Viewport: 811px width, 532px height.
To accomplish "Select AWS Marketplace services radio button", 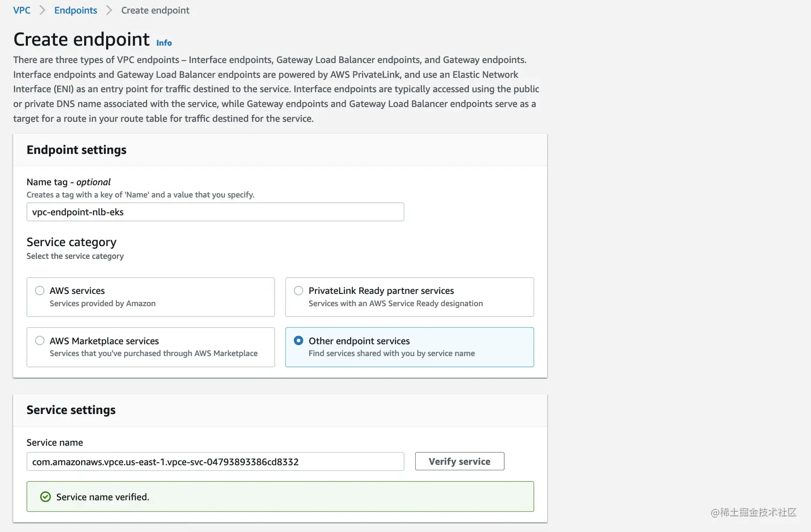I will pos(40,341).
